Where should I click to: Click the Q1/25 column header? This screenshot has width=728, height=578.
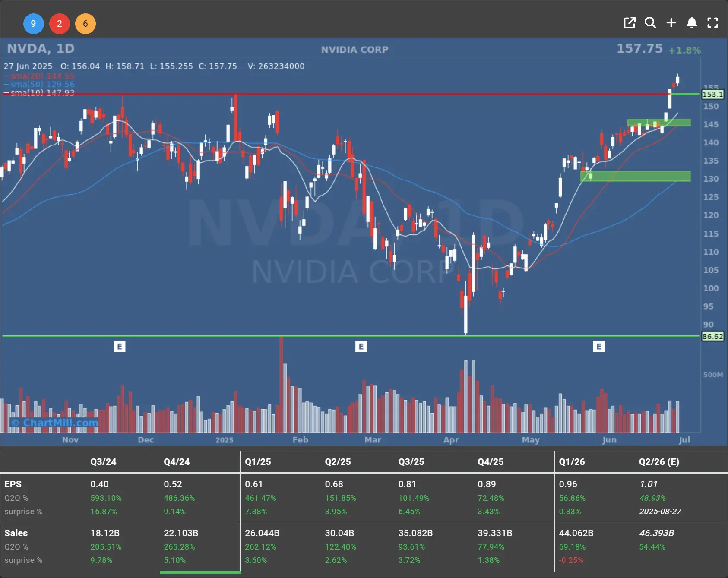click(x=258, y=461)
